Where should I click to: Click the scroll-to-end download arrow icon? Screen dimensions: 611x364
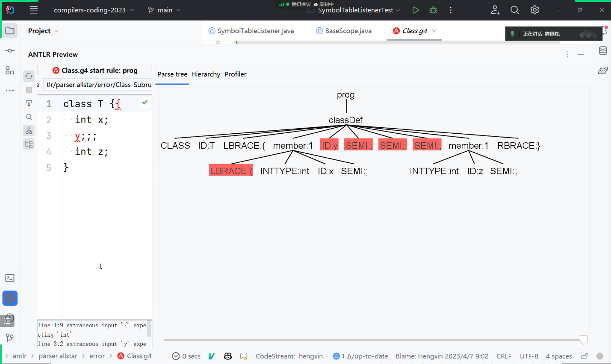(29, 103)
